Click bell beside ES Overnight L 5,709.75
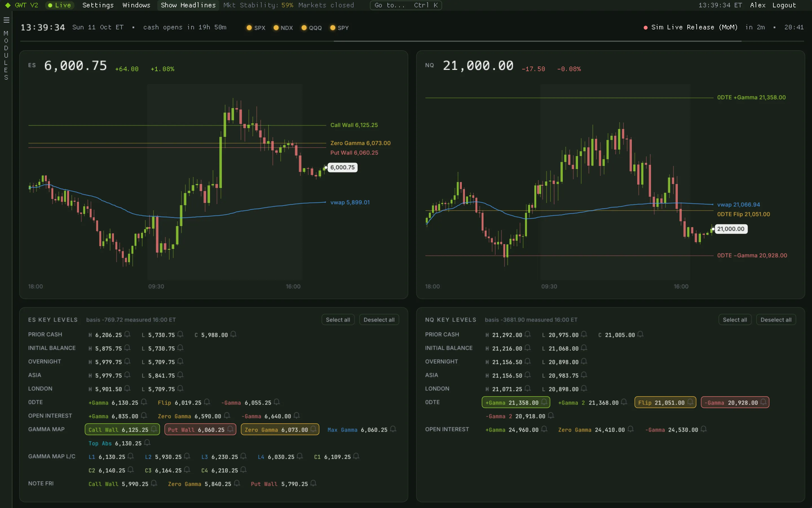 tap(180, 362)
